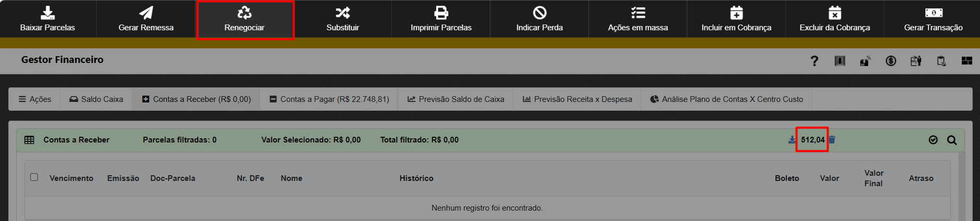This screenshot has width=980, height=221.
Task: Open Ações em massa
Action: click(x=638, y=19)
